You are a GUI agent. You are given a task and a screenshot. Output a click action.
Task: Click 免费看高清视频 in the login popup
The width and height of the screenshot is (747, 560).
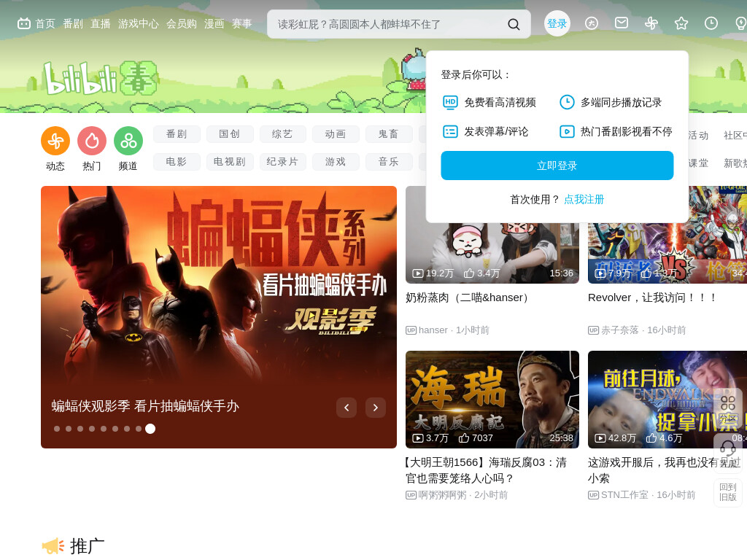click(x=489, y=102)
